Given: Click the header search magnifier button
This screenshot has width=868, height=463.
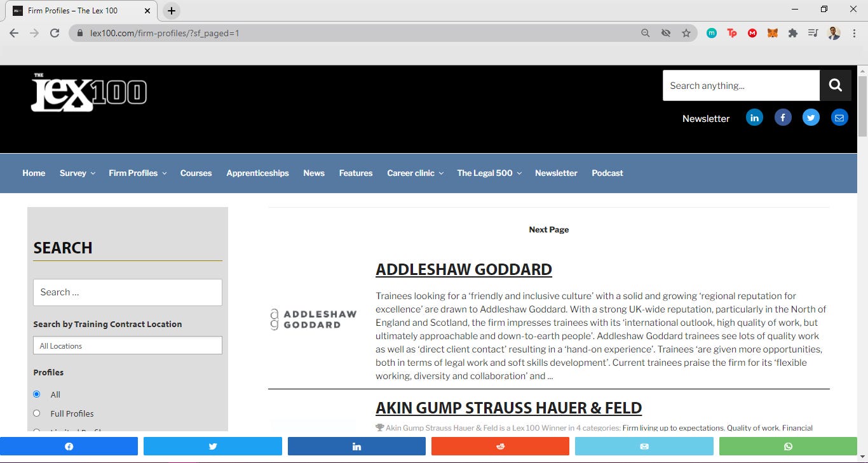Looking at the screenshot, I should point(835,85).
